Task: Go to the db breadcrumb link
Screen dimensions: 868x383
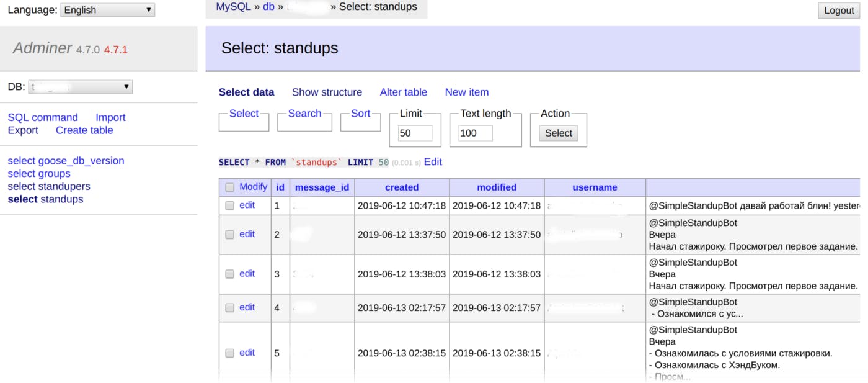Action: click(268, 7)
